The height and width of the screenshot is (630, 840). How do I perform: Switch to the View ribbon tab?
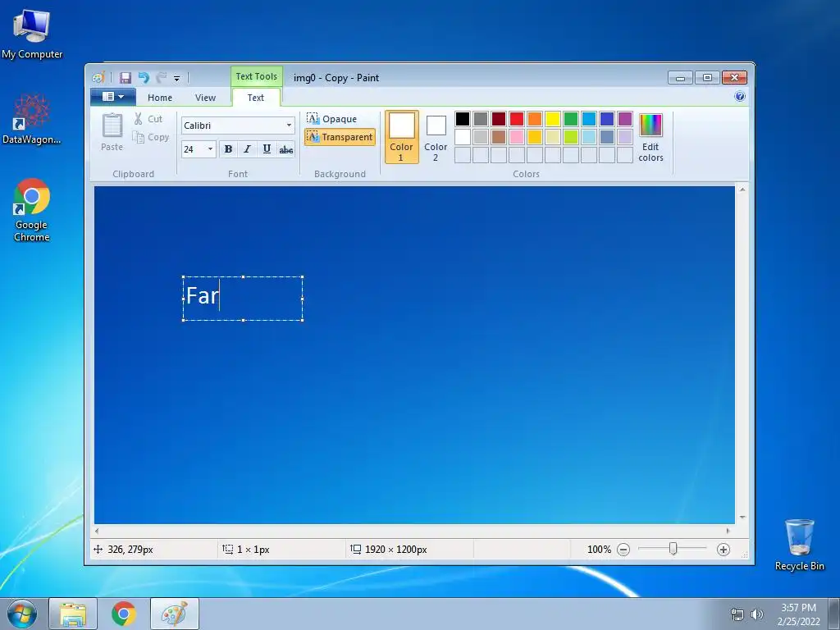click(x=205, y=98)
